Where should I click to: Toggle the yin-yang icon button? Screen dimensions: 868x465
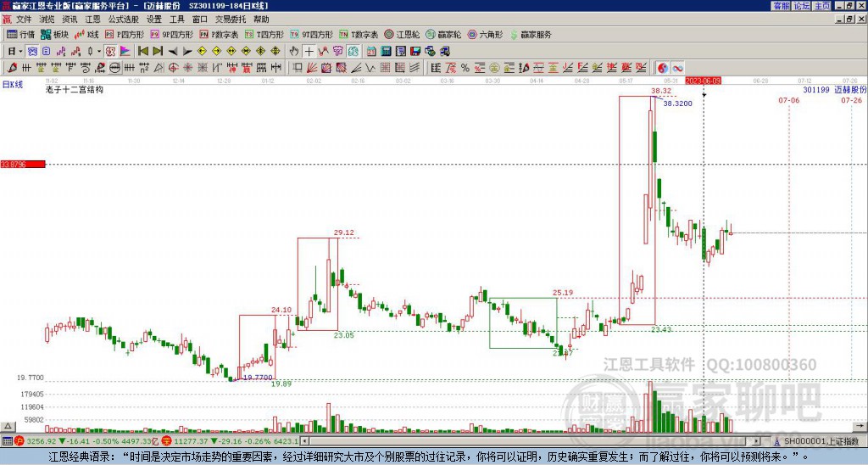coord(662,68)
